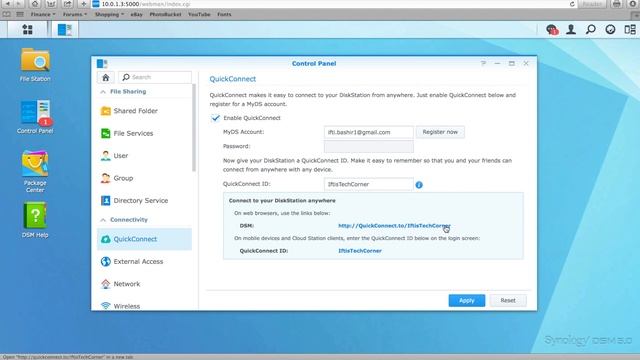
Task: Click the Control Panel home button
Action: 106,77
